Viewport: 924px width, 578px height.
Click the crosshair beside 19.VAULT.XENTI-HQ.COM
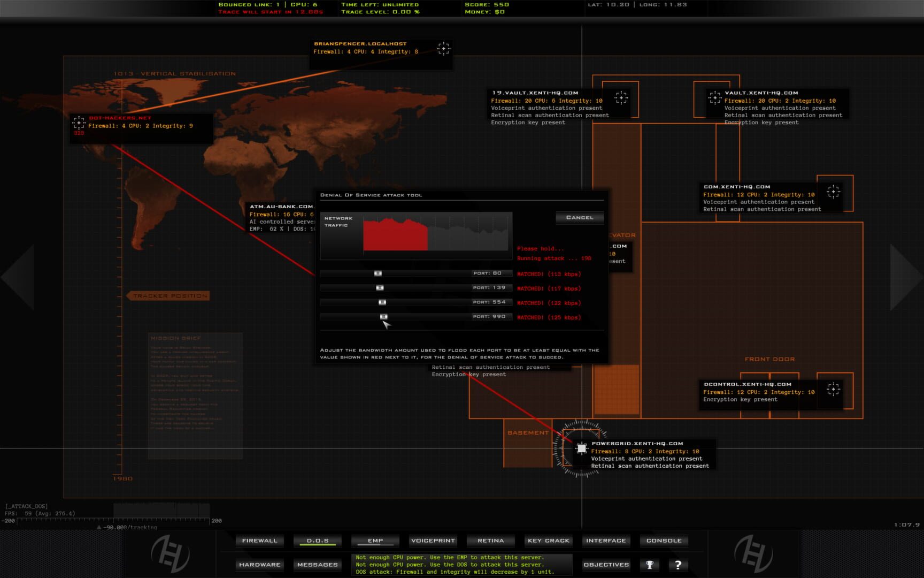(x=621, y=98)
